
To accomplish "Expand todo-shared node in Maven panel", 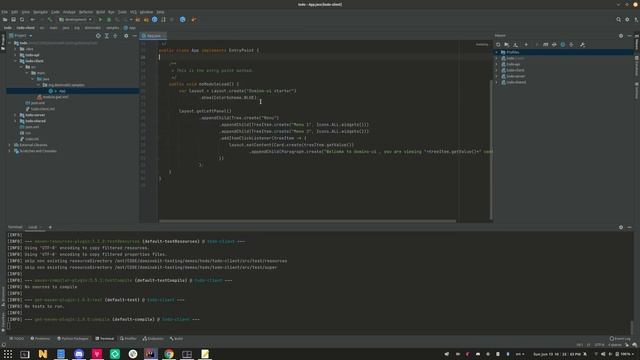I will coord(497,82).
